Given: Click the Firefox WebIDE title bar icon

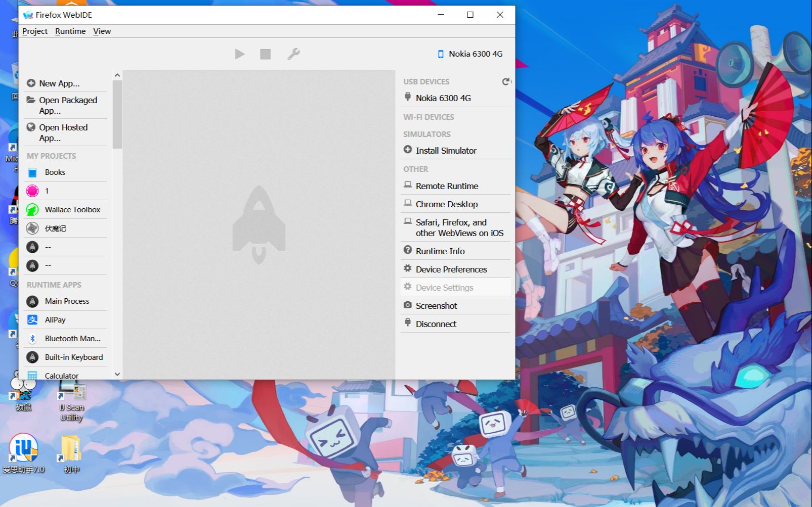Looking at the screenshot, I should [x=28, y=15].
